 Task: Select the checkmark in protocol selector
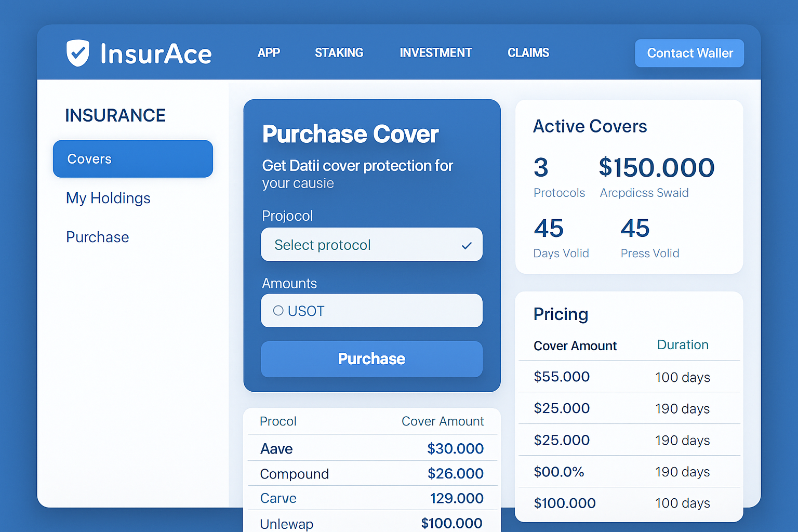tap(467, 245)
